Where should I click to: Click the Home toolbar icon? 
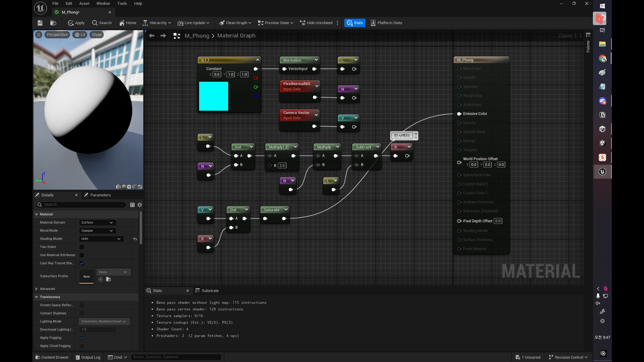(128, 23)
